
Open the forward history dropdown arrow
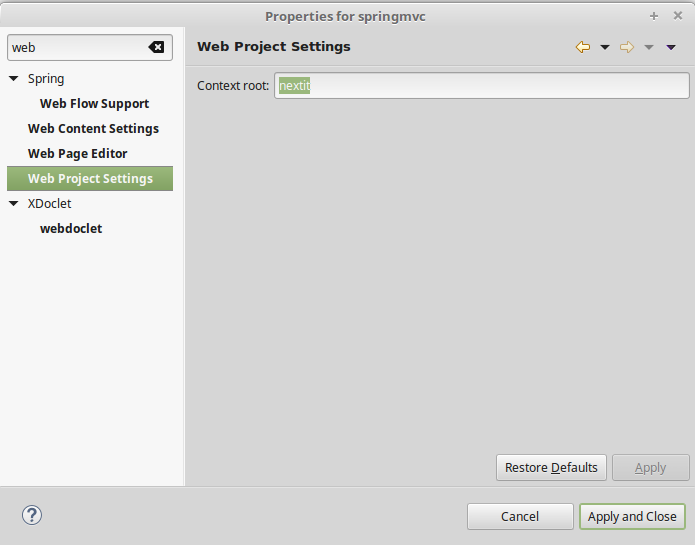(648, 47)
